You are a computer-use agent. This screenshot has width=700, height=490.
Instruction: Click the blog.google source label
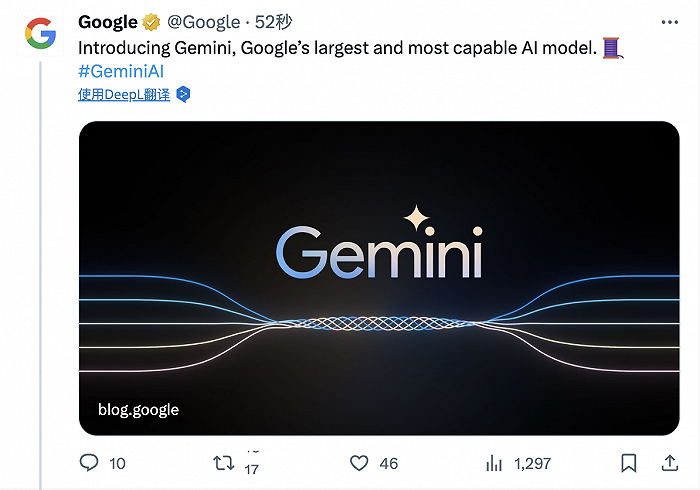click(138, 409)
